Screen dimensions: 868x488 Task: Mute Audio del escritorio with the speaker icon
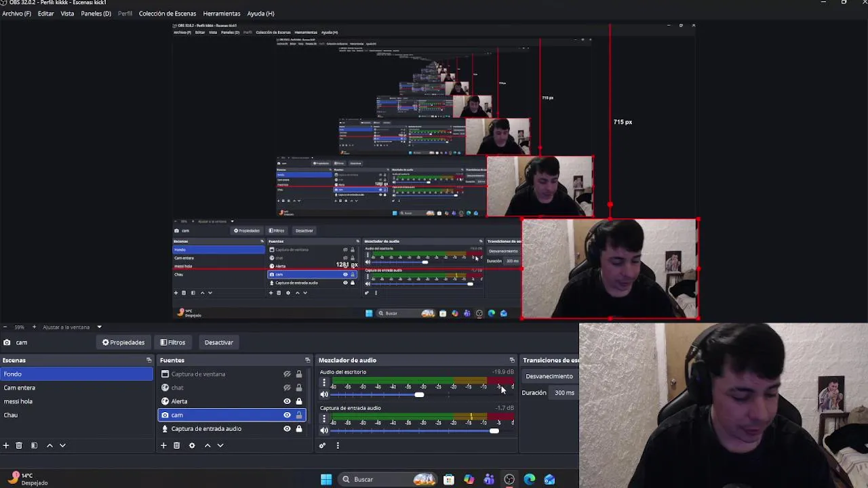324,394
